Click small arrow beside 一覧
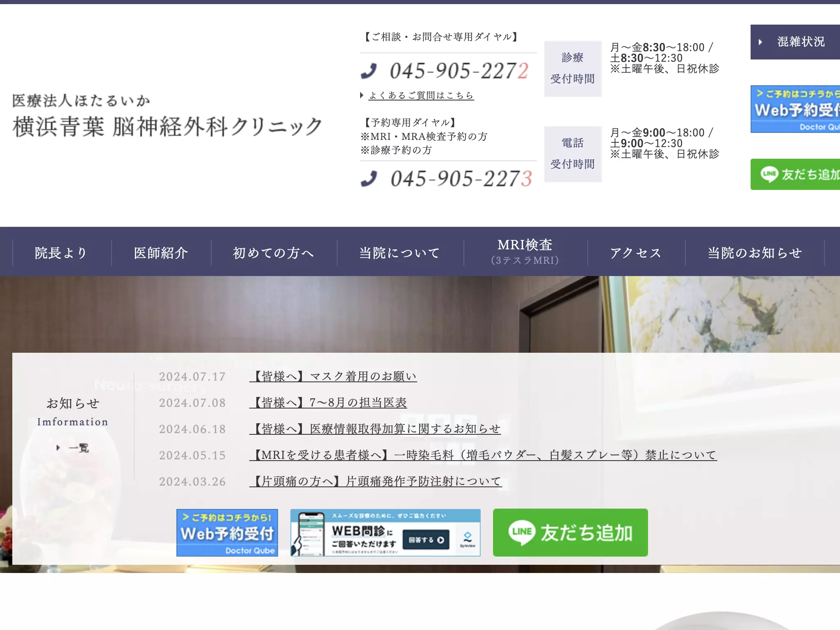Screen dimensions: 840x630 click(x=58, y=447)
